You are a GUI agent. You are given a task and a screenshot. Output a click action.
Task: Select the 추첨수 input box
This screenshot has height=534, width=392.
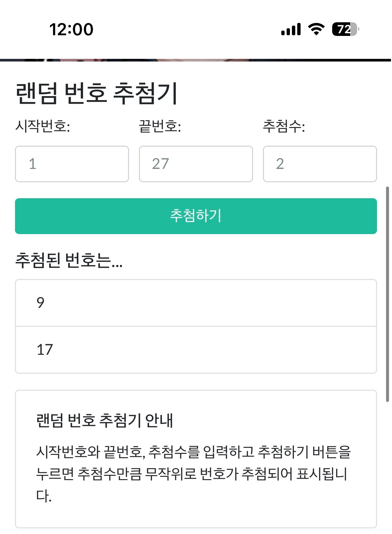click(320, 164)
